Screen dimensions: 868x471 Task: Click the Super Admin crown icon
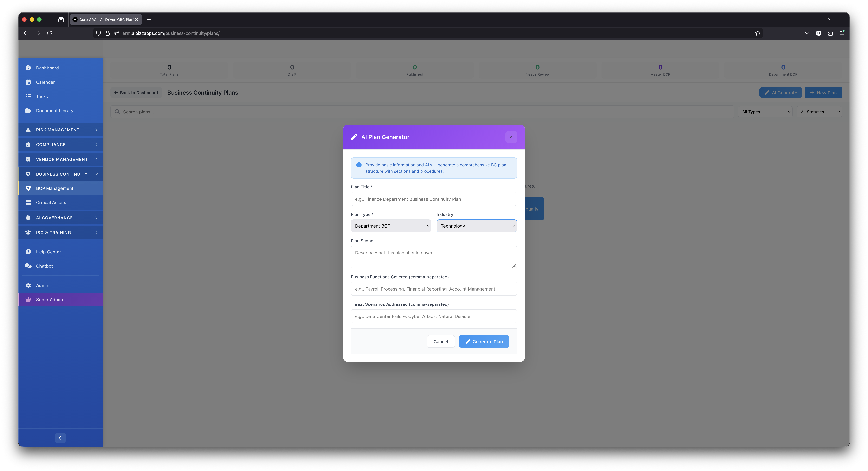tap(28, 300)
